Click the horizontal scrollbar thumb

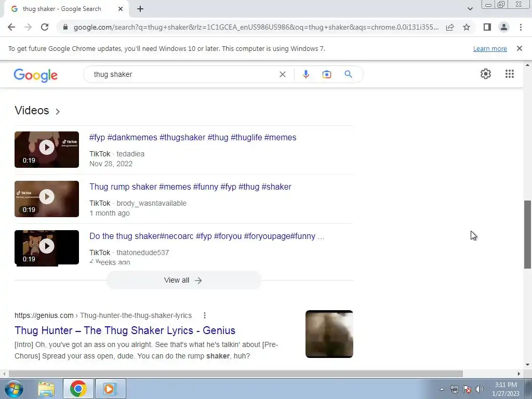click(236, 374)
